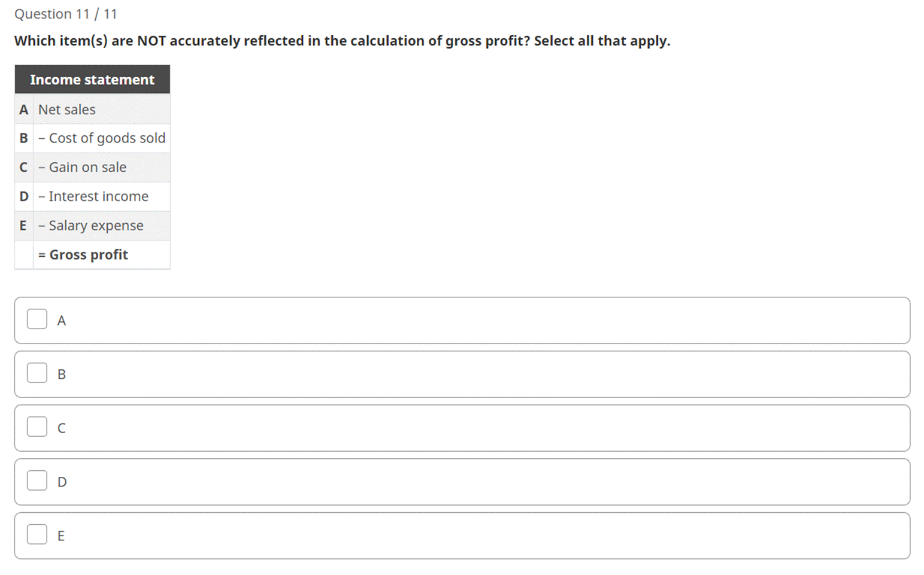
Task: Click the Question 11 / 11 label
Action: (65, 14)
